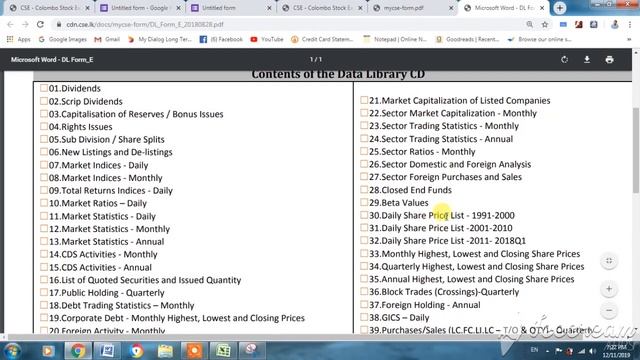Open the Facebook bookmark

coord(221,39)
